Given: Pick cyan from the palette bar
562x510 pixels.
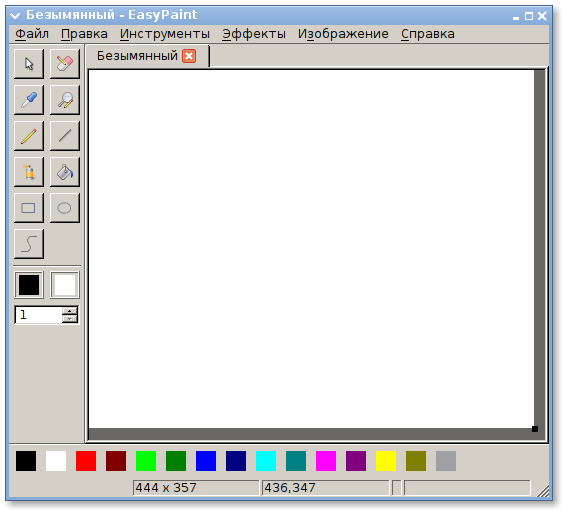Looking at the screenshot, I should [266, 461].
